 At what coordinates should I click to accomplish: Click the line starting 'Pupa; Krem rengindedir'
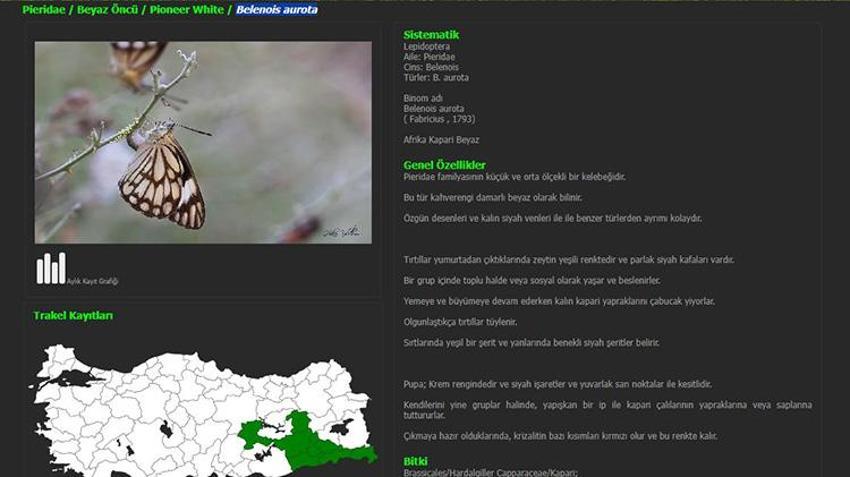pyautogui.click(x=558, y=384)
